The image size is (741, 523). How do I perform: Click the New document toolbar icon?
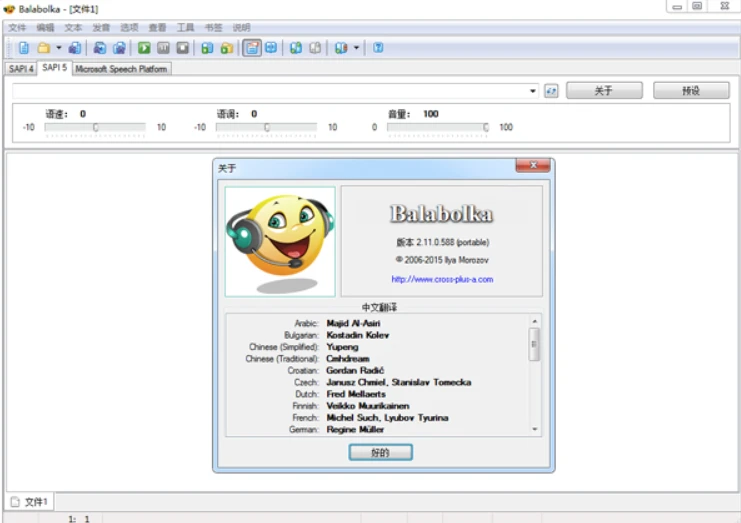[24, 48]
